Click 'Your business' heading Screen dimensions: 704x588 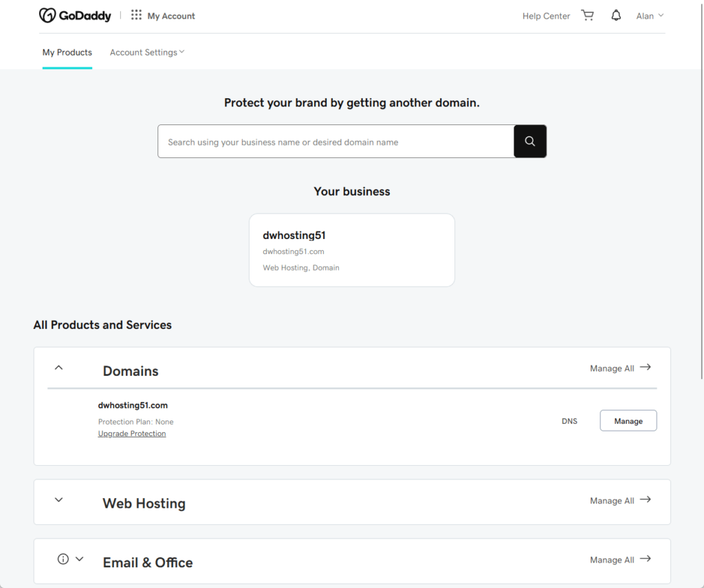352,192
